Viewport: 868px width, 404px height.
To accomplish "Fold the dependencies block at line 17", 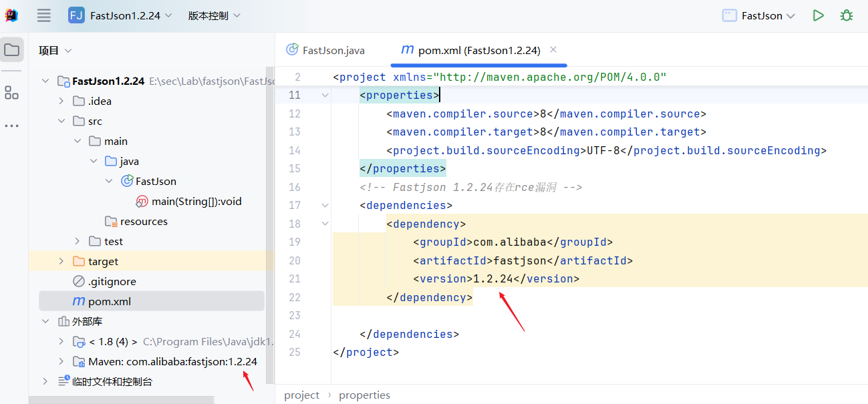I will pos(325,205).
